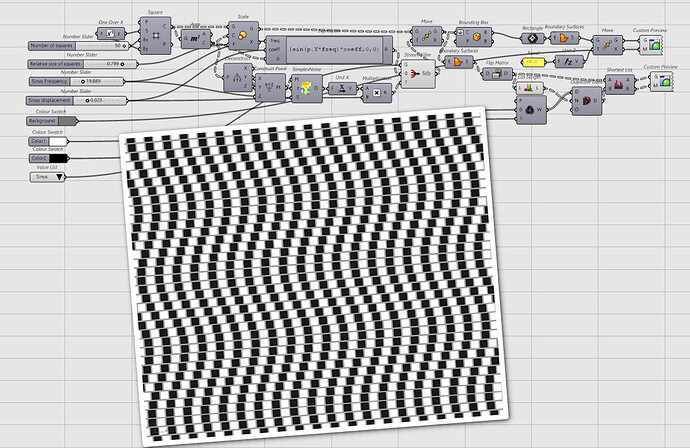Click the Relative size of squares slider
The width and height of the screenshot is (690, 448).
click(83, 64)
